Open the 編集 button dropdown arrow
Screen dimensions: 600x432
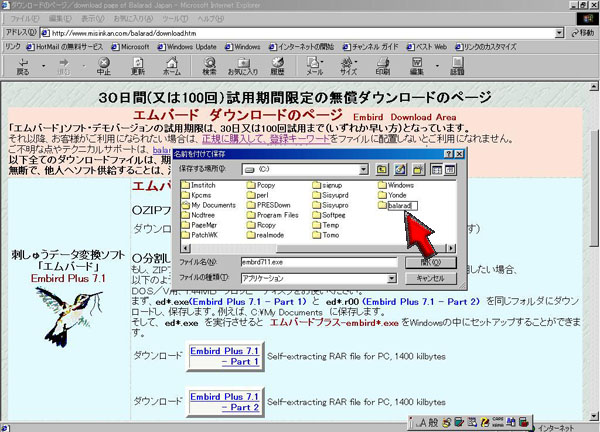click(x=437, y=66)
